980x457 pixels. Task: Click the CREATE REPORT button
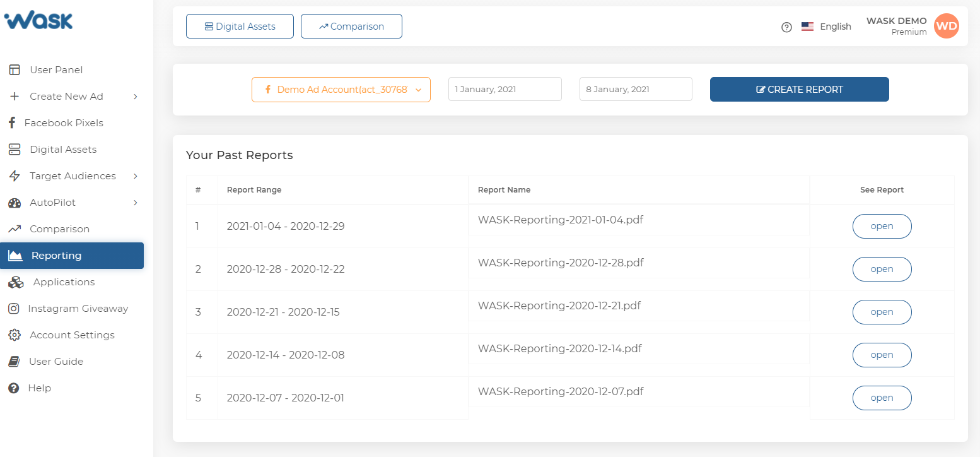[x=799, y=89]
